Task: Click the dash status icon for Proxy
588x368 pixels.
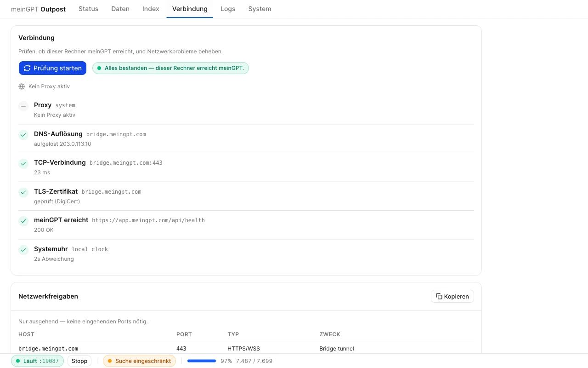Action: pyautogui.click(x=23, y=106)
